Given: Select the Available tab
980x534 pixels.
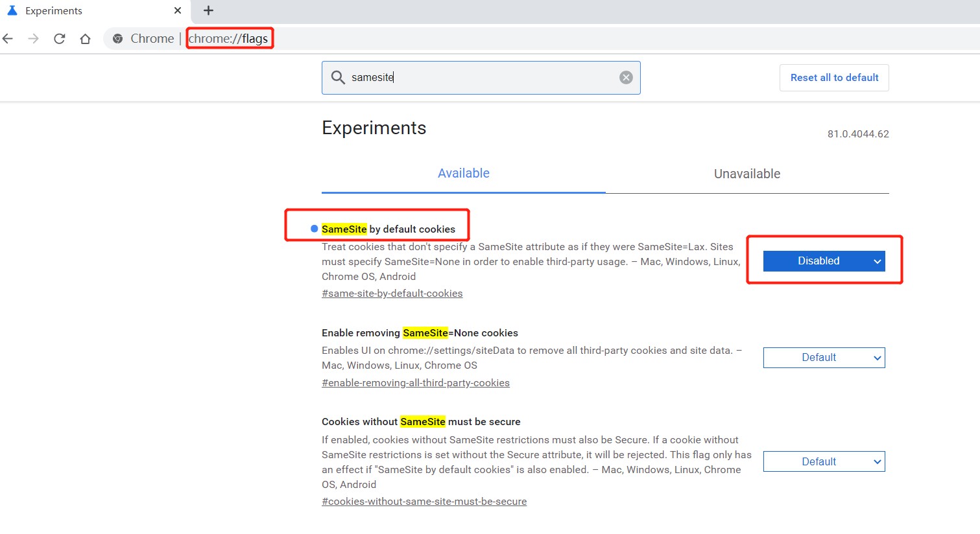Looking at the screenshot, I should click(x=464, y=174).
